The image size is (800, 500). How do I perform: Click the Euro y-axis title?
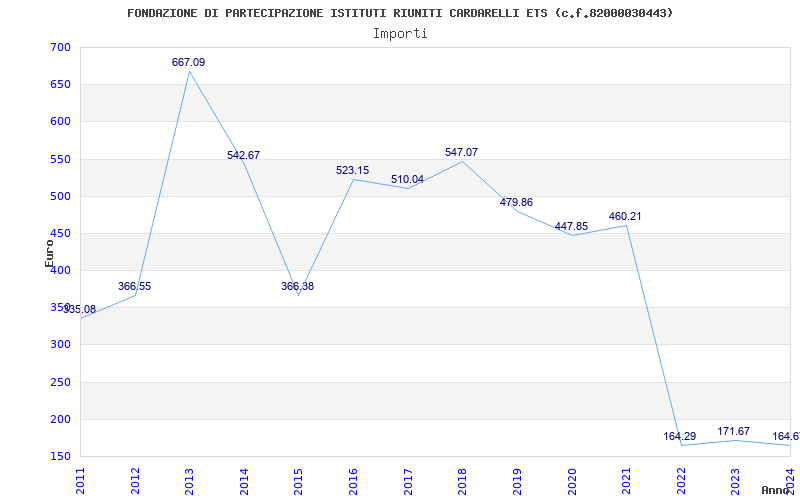49,253
